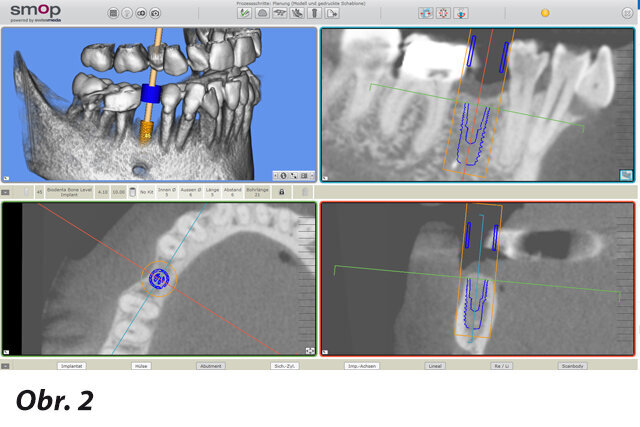Open the Bredenta Bone Level Implant selector
The width and height of the screenshot is (640, 427).
pos(69,190)
